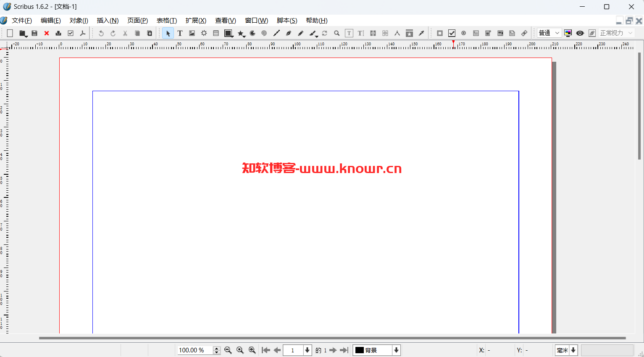Viewport: 644px width, 357px height.
Task: Open the Preflight Verifier icon
Action: coord(71,33)
